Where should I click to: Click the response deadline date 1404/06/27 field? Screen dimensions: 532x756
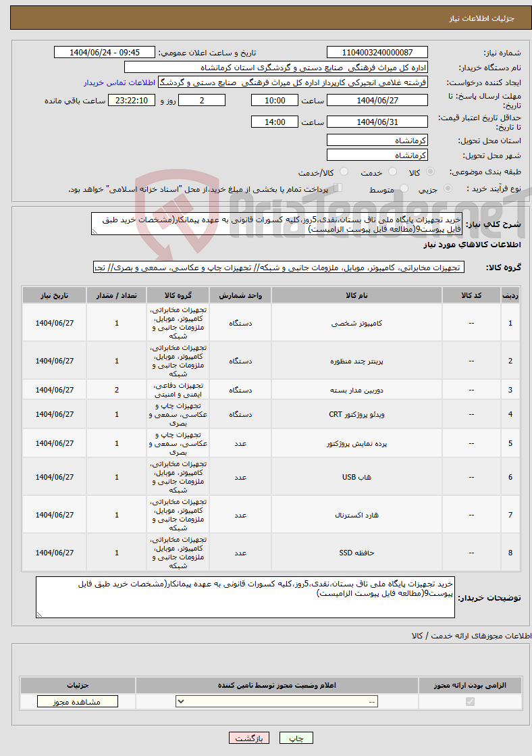pos(377,100)
